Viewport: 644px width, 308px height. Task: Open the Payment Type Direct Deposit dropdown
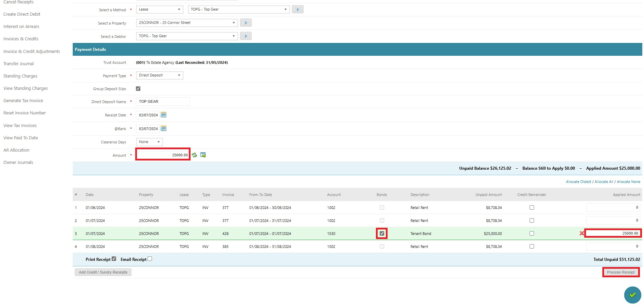[x=160, y=75]
